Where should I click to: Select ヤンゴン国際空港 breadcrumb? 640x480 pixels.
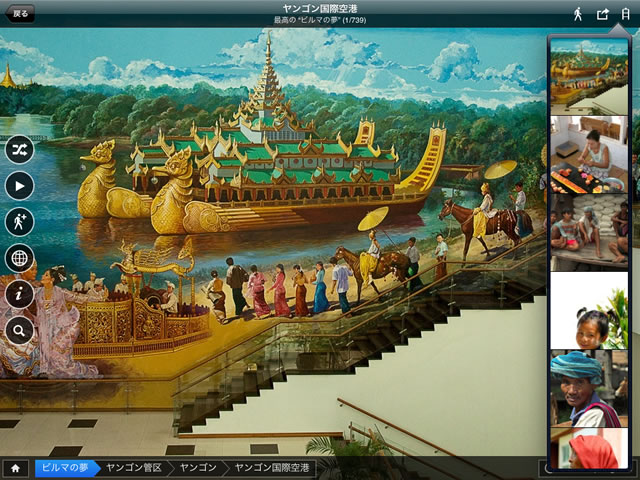[x=272, y=468]
